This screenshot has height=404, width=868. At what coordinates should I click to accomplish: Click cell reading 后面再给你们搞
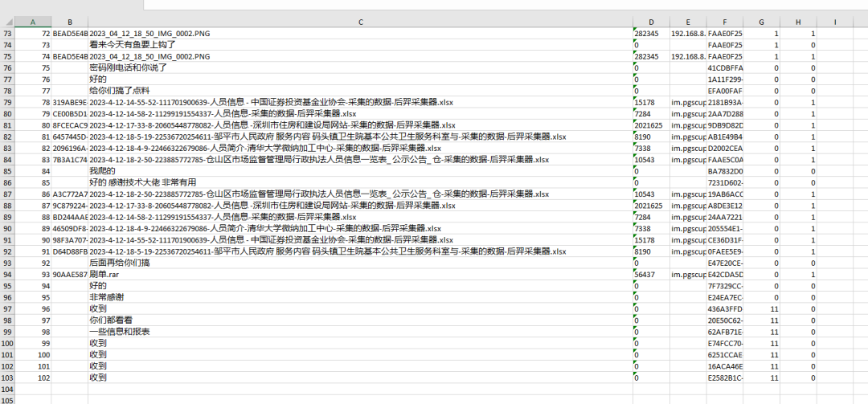pos(360,263)
